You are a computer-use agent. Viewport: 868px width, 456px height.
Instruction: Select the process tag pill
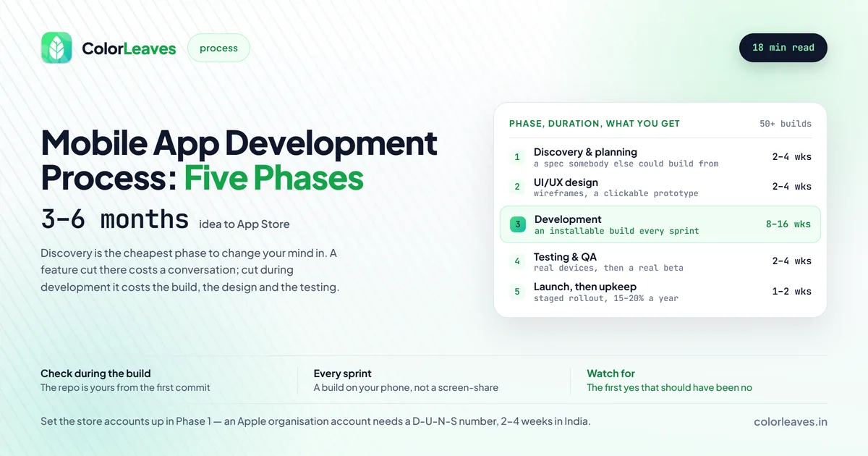218,48
